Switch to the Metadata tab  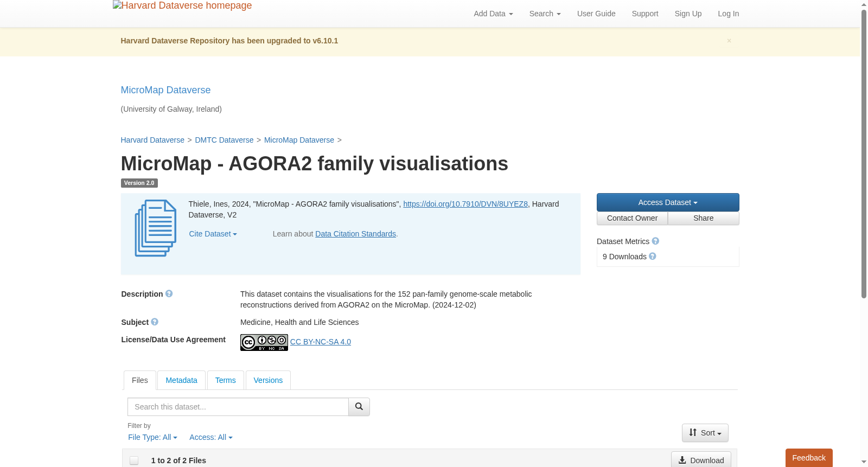tap(181, 380)
